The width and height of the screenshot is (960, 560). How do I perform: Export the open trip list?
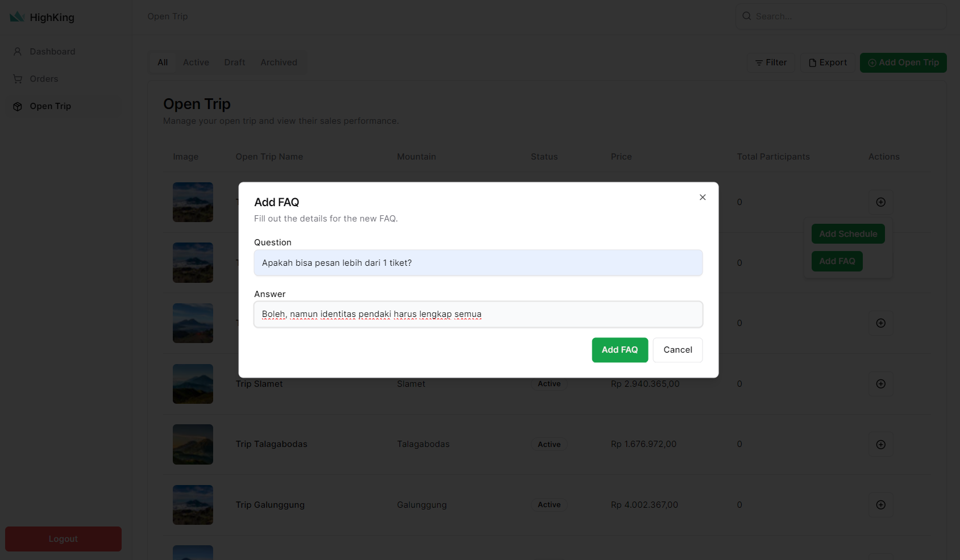click(x=828, y=62)
